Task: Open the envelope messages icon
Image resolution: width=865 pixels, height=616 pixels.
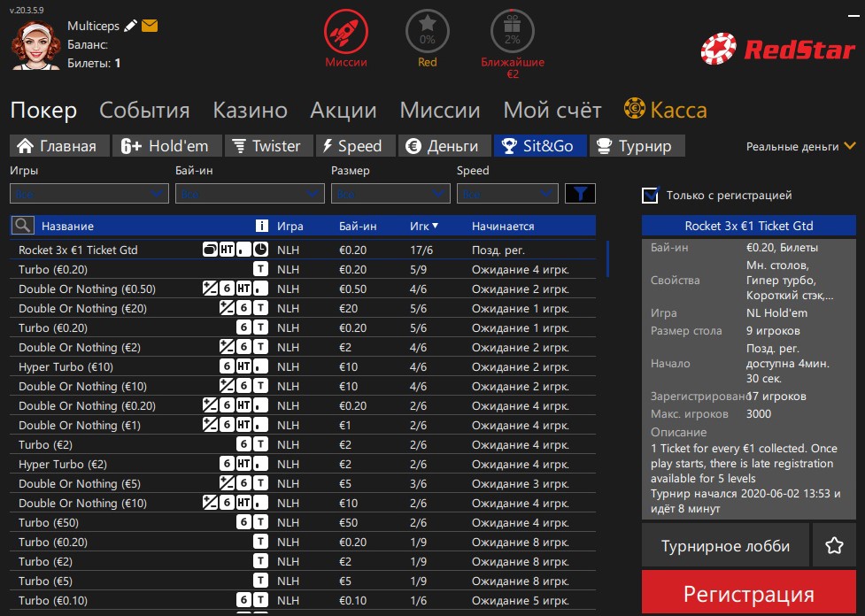Action: point(150,27)
